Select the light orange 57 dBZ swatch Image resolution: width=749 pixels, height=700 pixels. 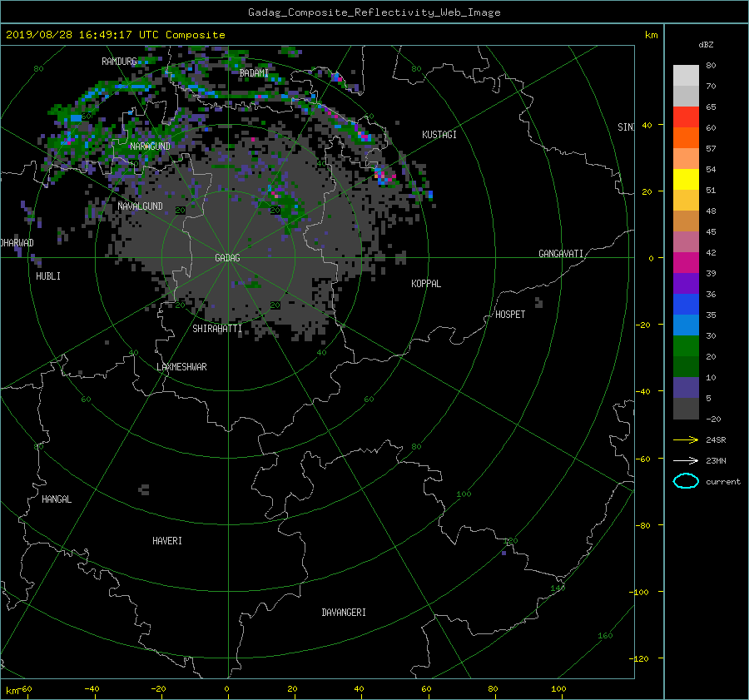click(x=686, y=159)
